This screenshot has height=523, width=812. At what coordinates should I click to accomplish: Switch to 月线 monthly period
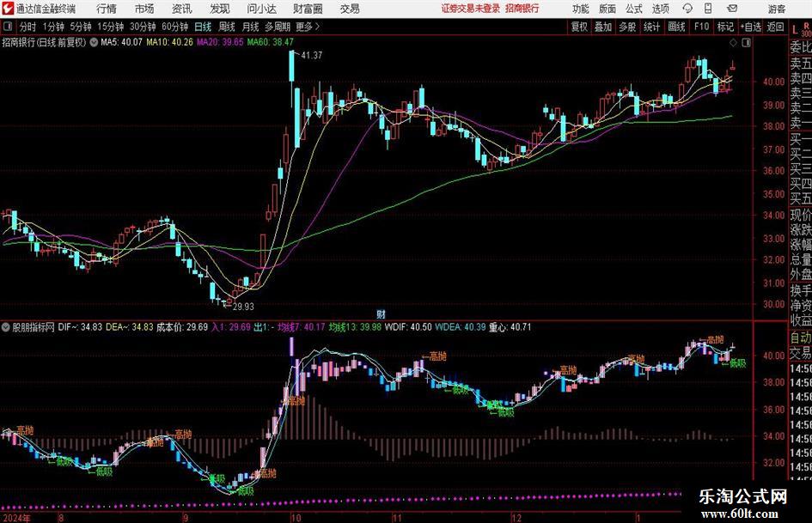tap(250, 27)
